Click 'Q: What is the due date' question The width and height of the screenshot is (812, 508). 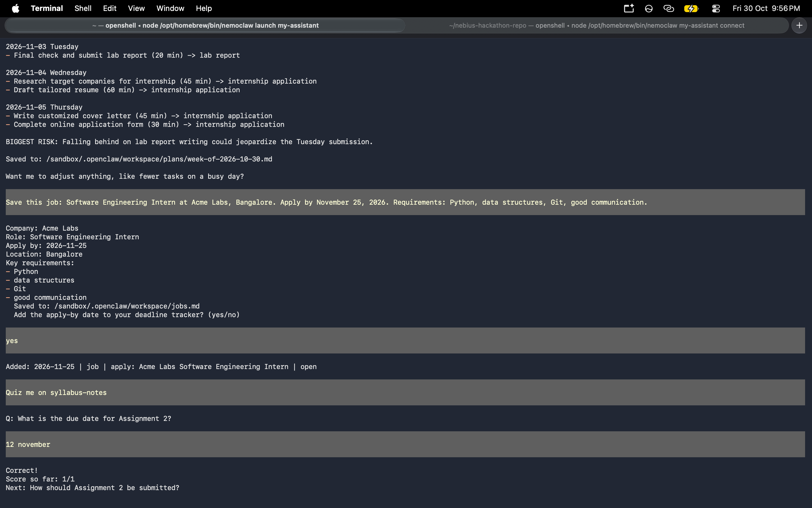pyautogui.click(x=88, y=419)
